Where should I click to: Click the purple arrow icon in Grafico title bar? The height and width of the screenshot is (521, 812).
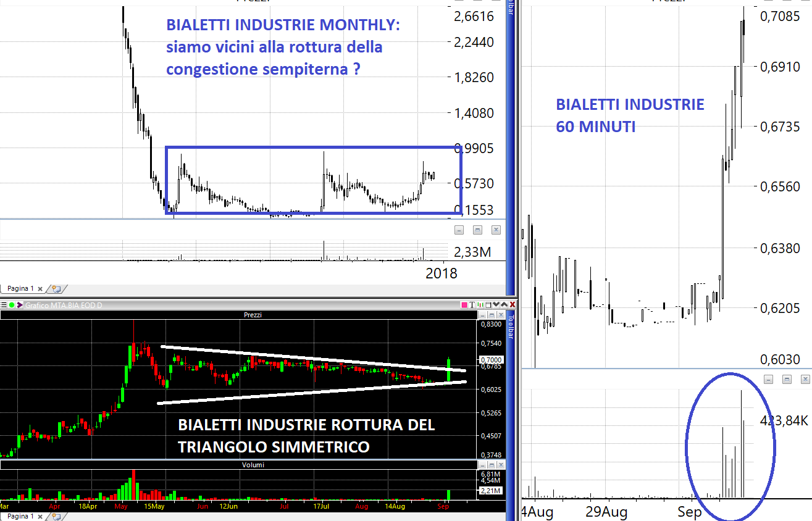point(19,305)
